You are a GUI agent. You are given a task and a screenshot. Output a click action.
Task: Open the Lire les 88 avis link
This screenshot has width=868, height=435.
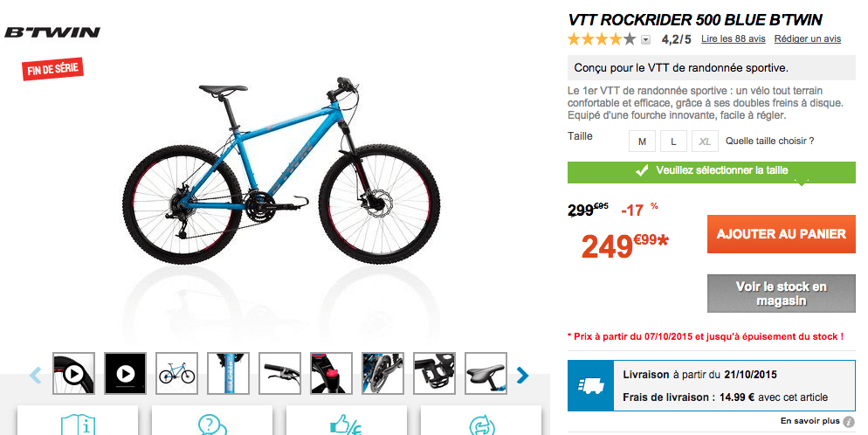[x=733, y=38]
